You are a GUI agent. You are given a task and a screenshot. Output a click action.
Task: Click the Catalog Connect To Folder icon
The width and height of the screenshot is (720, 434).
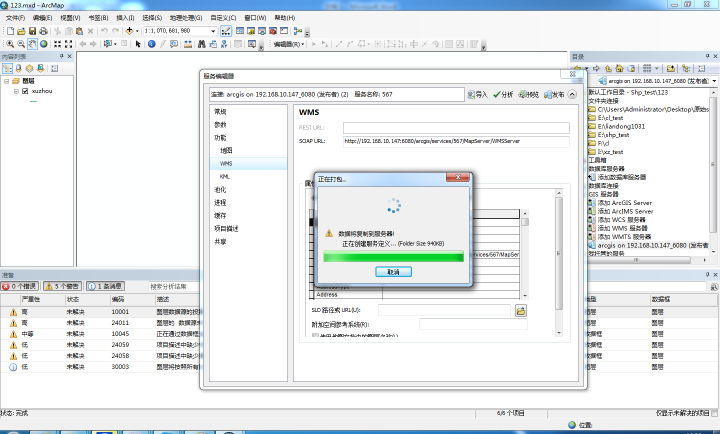[x=670, y=68]
